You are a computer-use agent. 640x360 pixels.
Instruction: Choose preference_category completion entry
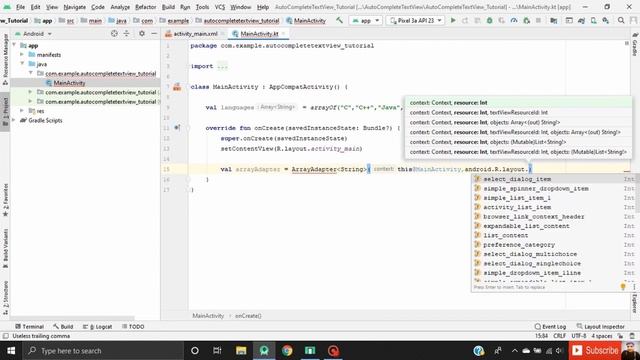click(553, 244)
